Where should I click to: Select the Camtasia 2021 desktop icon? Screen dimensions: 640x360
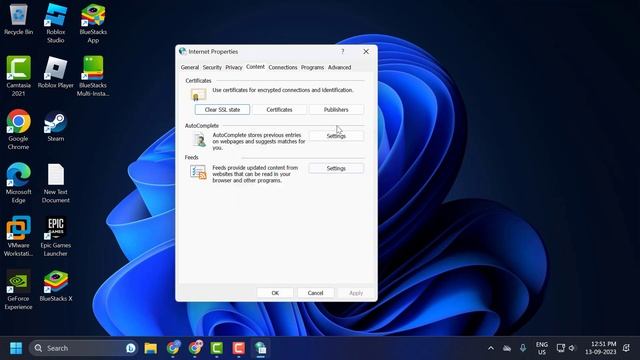tap(18, 76)
